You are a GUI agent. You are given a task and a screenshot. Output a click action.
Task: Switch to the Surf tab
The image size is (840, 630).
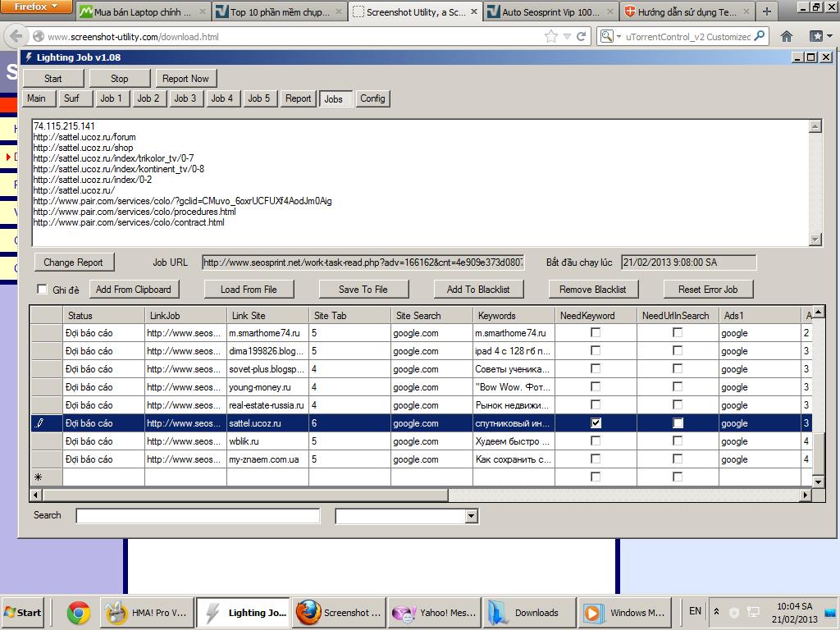coord(71,98)
